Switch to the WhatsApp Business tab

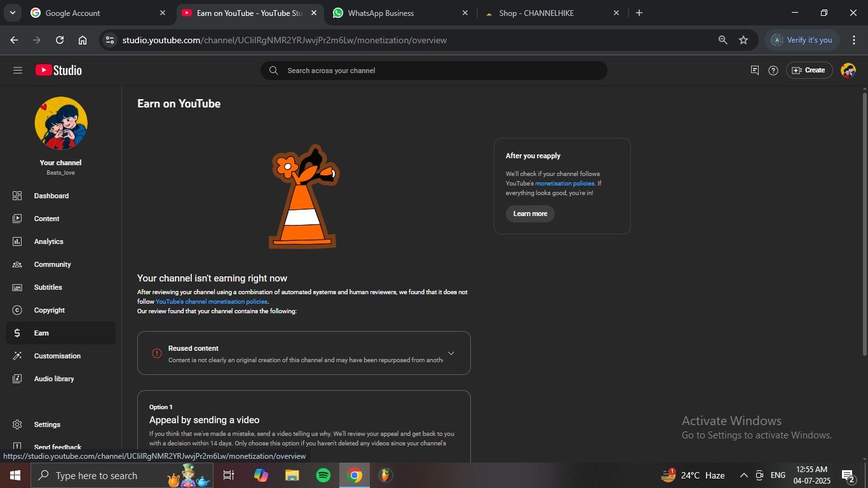click(400, 13)
